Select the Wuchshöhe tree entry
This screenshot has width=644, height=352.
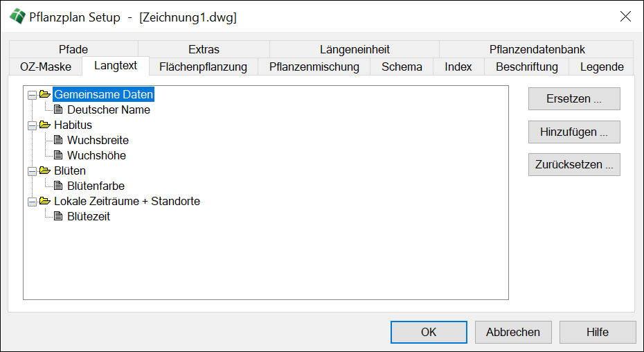click(96, 155)
